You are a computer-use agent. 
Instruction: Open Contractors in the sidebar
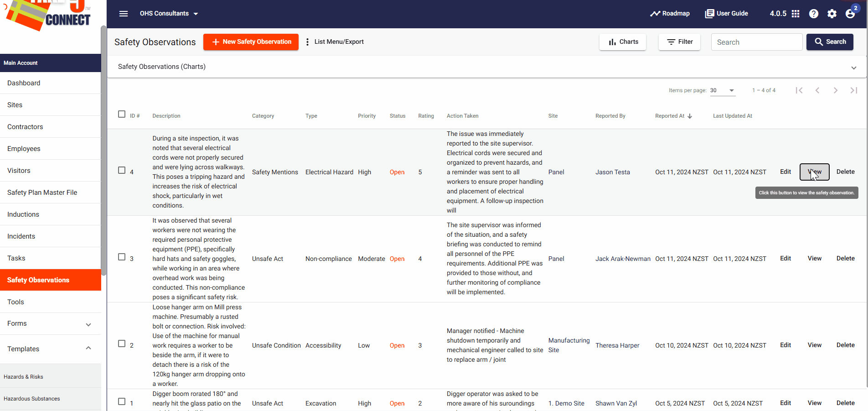click(50, 127)
